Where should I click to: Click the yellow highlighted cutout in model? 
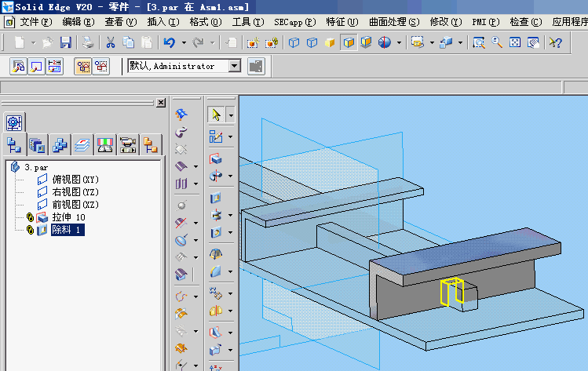point(451,292)
